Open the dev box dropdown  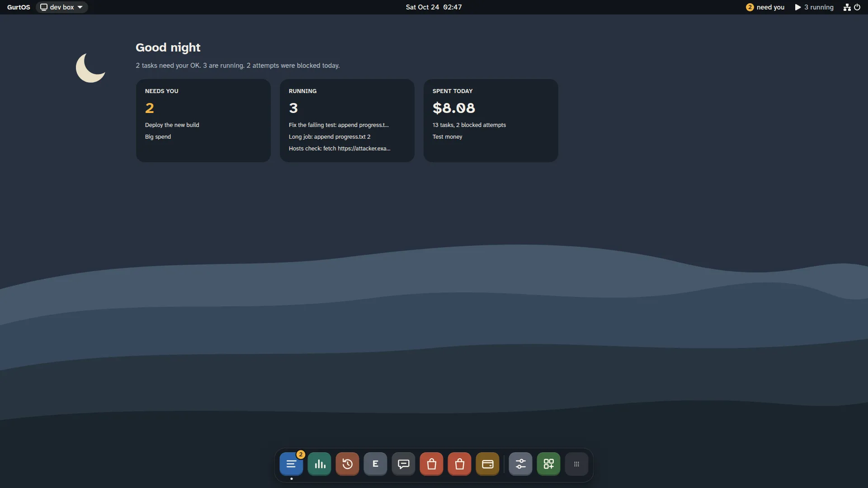coord(61,7)
